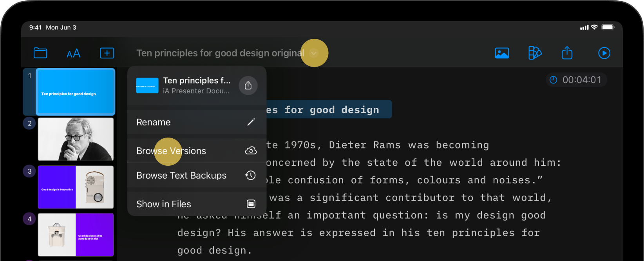Tap the document title in toolbar

tap(220, 53)
